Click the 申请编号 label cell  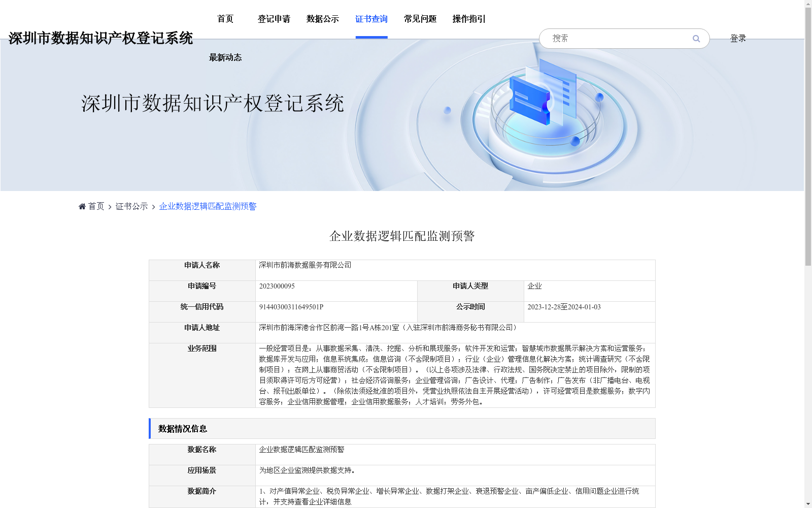pos(202,291)
